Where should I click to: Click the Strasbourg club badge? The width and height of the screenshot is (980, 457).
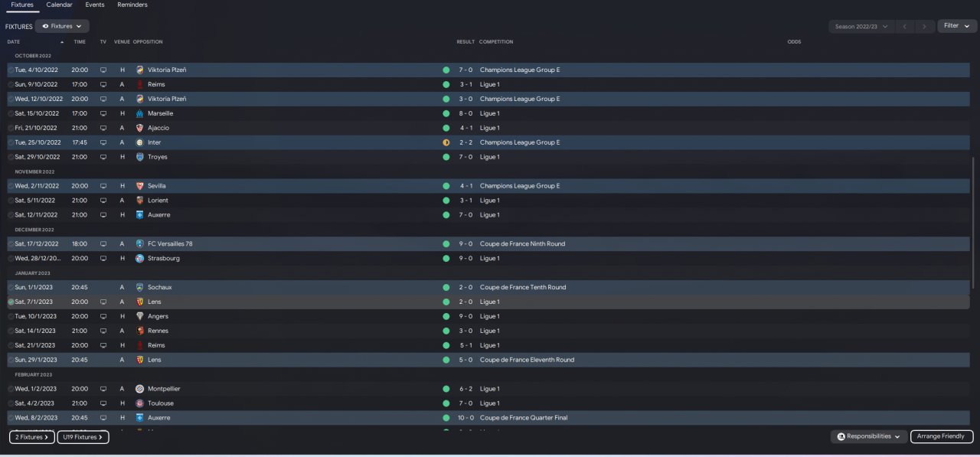coord(139,259)
